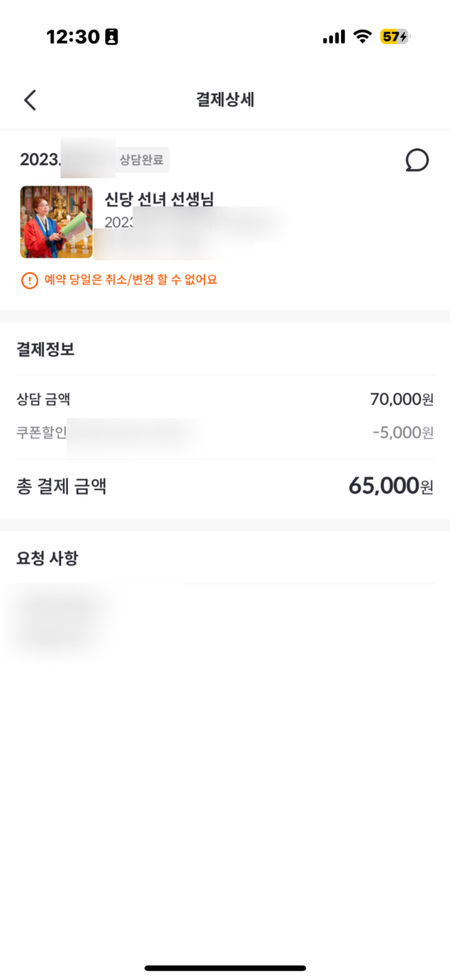Tap the 12:30 clock in status bar
The height and width of the screenshot is (980, 450).
pyautogui.click(x=73, y=37)
